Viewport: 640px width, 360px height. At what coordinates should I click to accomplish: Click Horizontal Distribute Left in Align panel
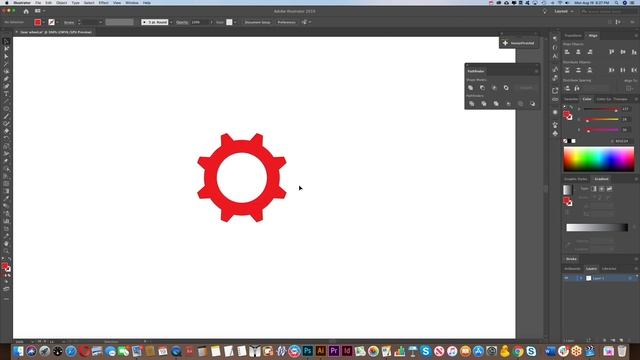click(611, 70)
